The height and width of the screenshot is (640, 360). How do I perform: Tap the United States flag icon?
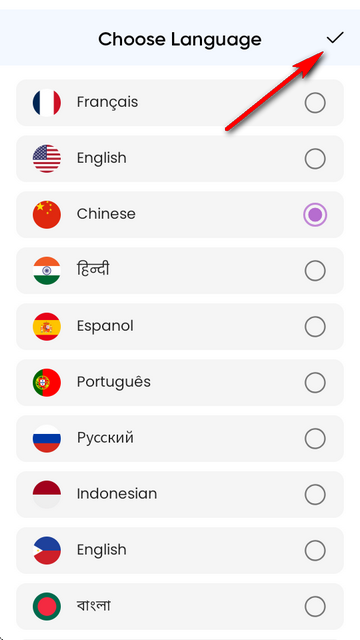click(47, 158)
